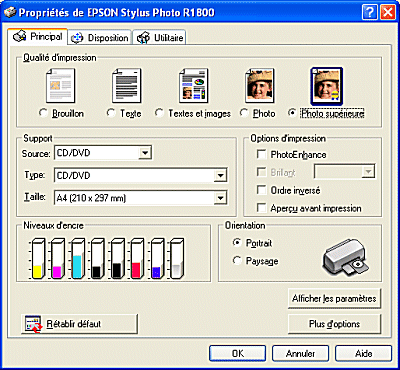
Task: Select the Photo quality thumbnail icon
Action: point(260,86)
